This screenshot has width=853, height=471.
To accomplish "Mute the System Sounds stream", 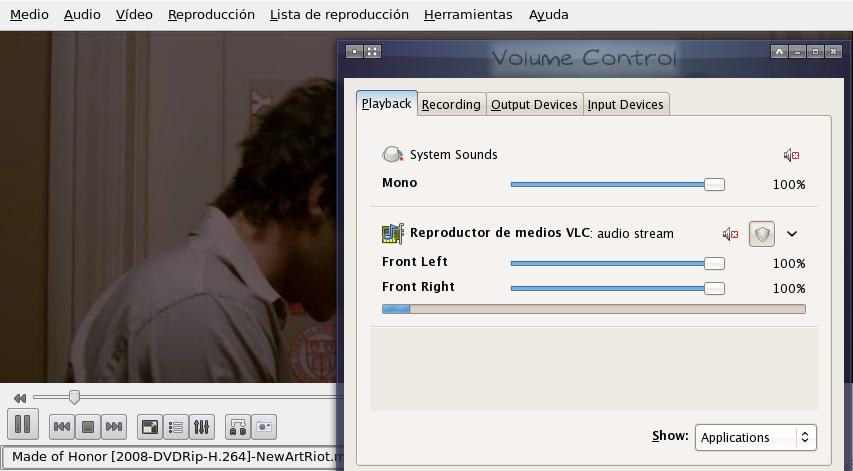I will coord(791,155).
